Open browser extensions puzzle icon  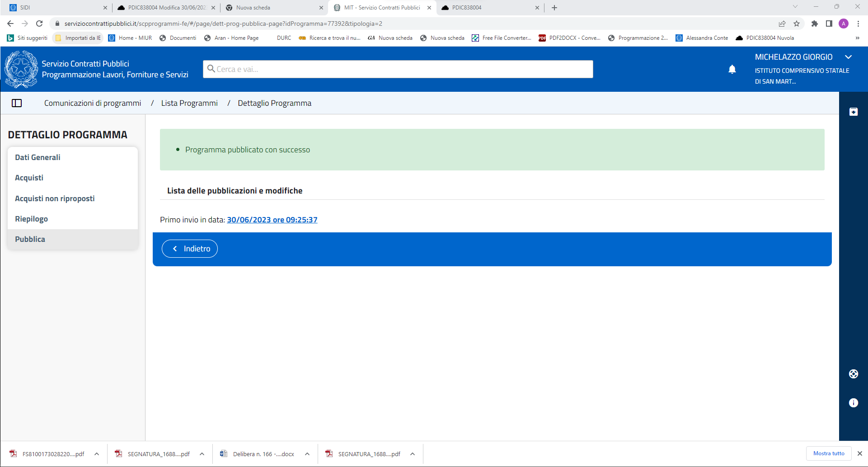click(814, 24)
